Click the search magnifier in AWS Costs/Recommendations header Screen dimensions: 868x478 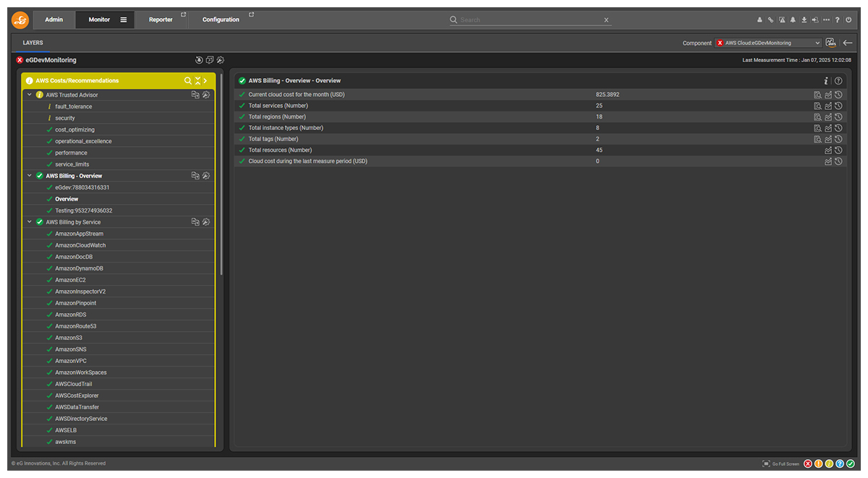[187, 80]
